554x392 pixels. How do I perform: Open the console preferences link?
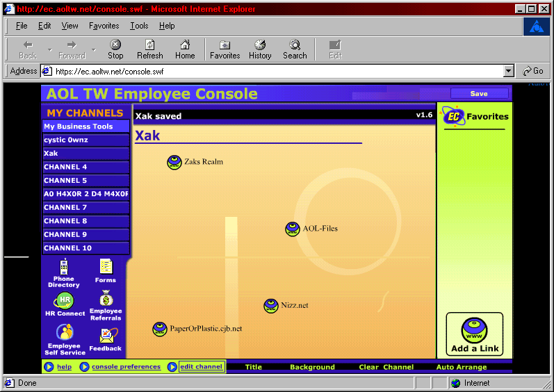(126, 367)
